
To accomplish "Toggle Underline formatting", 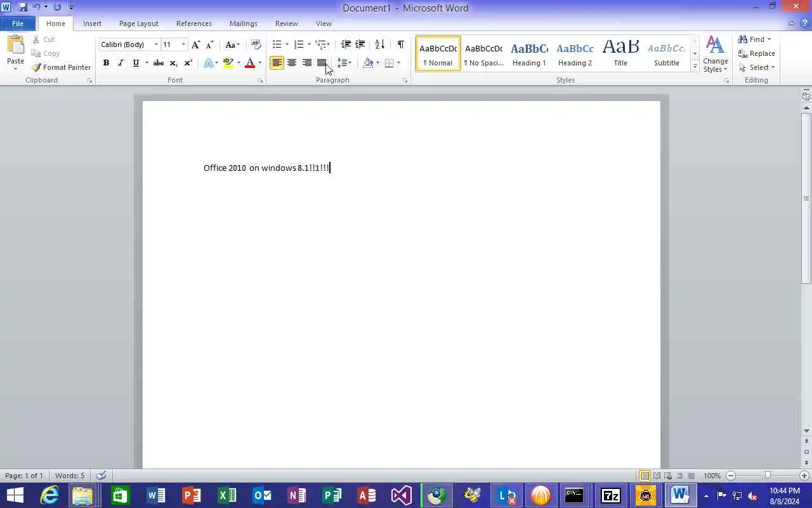I will click(x=135, y=63).
